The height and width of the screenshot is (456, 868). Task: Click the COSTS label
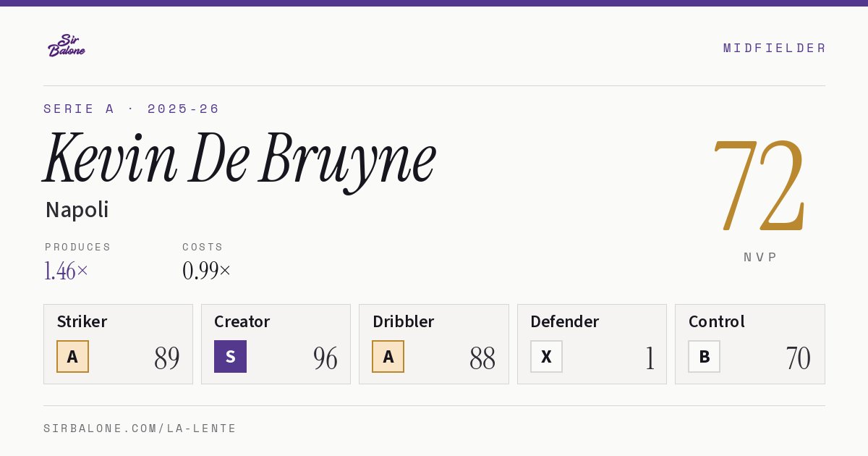203,247
